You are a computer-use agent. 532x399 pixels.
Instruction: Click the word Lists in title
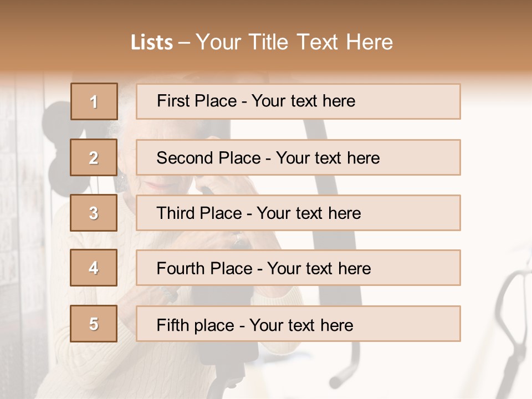pyautogui.click(x=152, y=43)
